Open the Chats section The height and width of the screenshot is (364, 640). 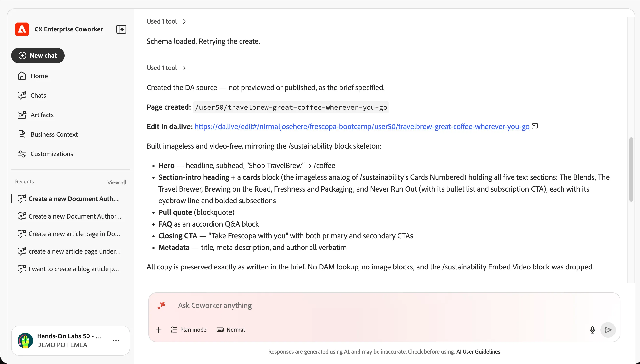[x=38, y=96]
